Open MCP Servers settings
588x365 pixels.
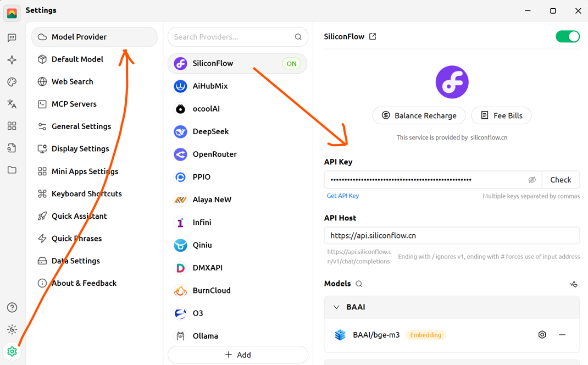click(95, 104)
